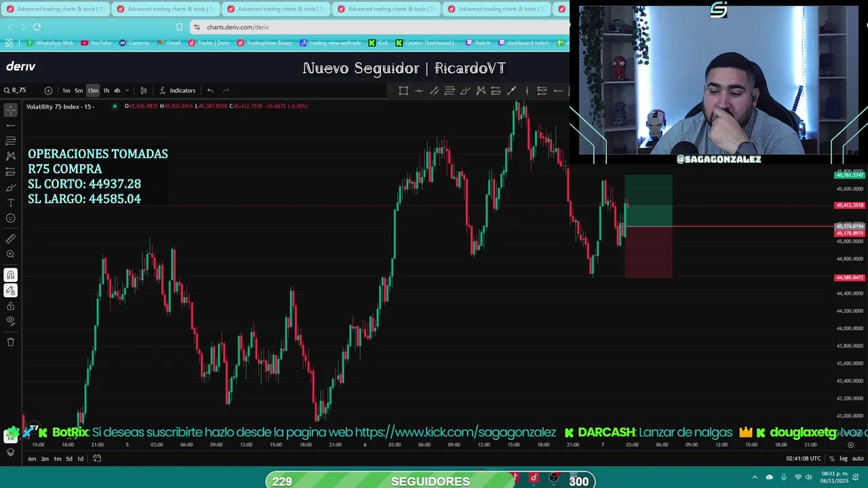868x488 pixels.
Task: Click the compare/add symbol plus icon
Action: [48, 91]
